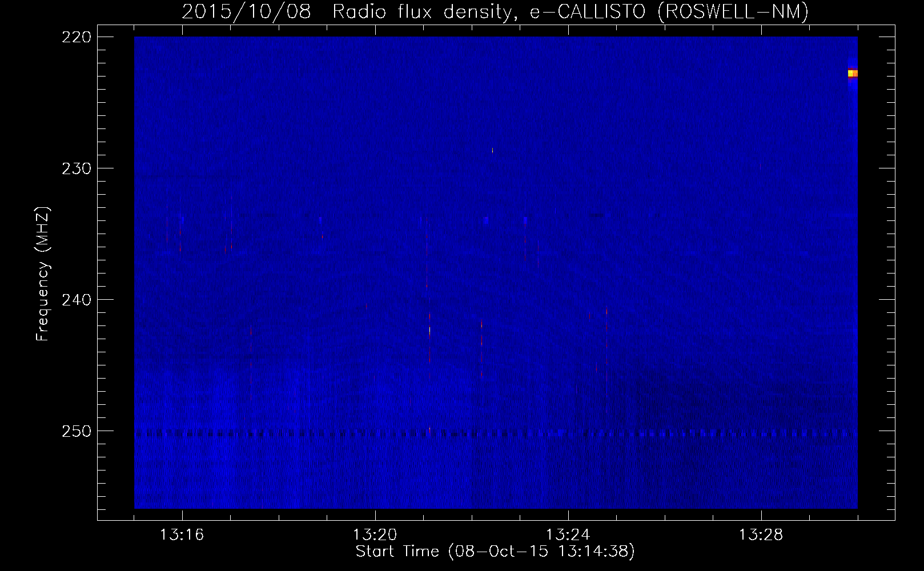This screenshot has height=571, width=924.
Task: Click the 13:28 time tick label
Action: 761,534
